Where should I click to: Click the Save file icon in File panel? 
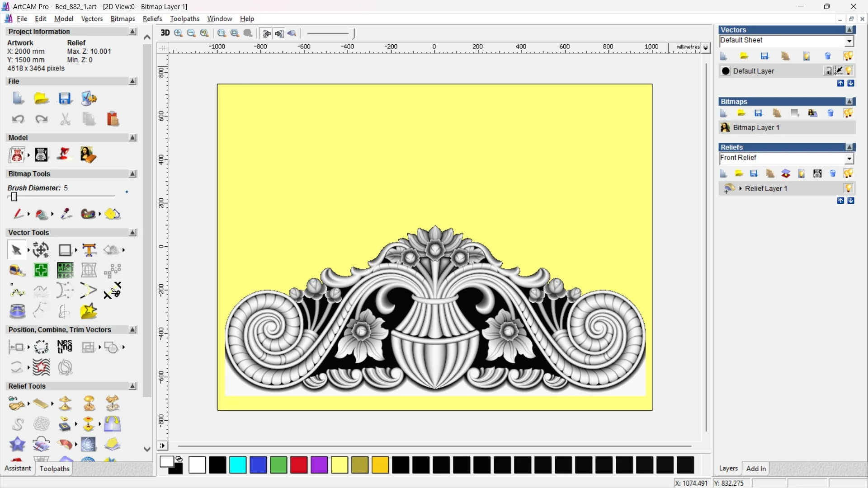coord(65,99)
